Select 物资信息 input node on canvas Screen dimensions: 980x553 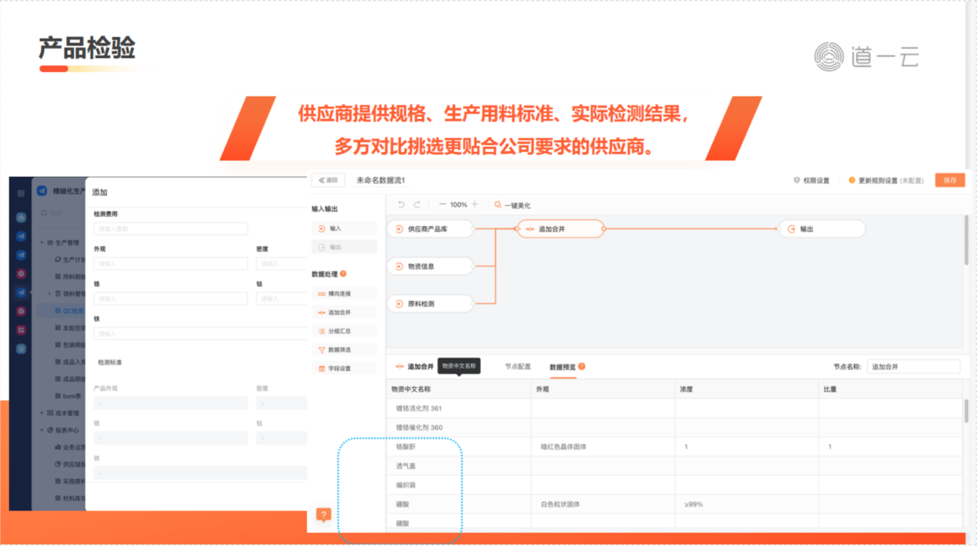[431, 267]
